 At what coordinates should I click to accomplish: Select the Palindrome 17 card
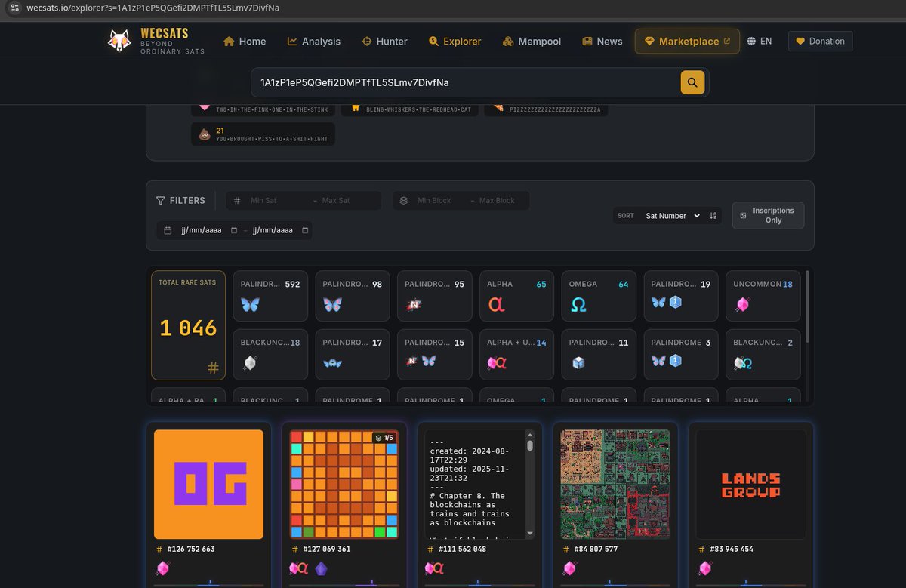coord(353,354)
